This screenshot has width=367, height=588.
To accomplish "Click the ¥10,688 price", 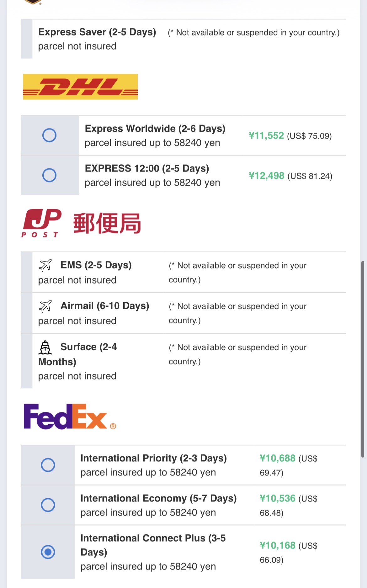I will click(x=278, y=458).
